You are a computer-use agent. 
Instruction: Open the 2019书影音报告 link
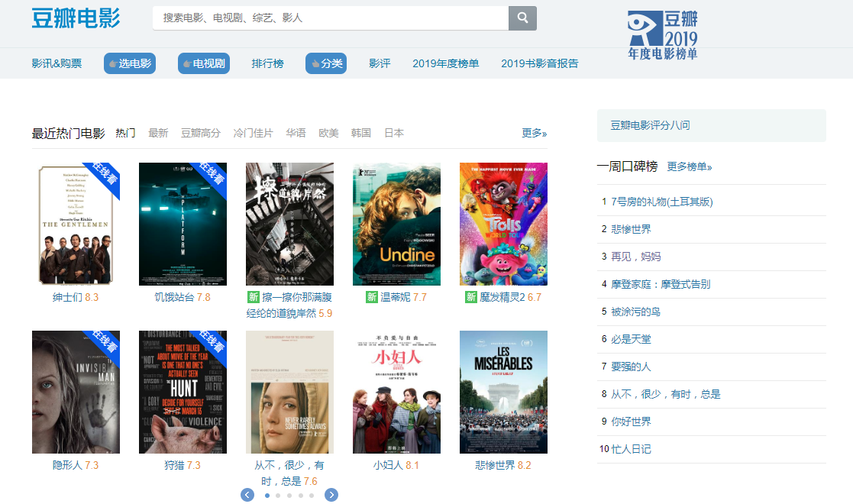click(x=539, y=64)
